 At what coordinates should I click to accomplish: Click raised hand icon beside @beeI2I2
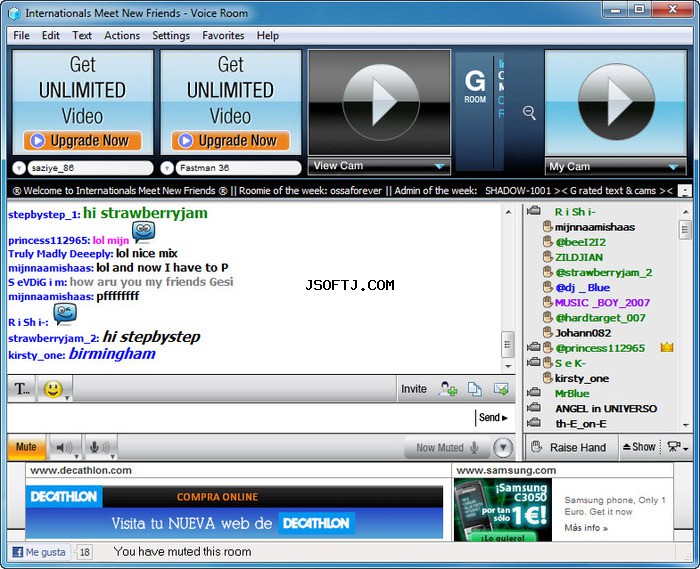547,242
